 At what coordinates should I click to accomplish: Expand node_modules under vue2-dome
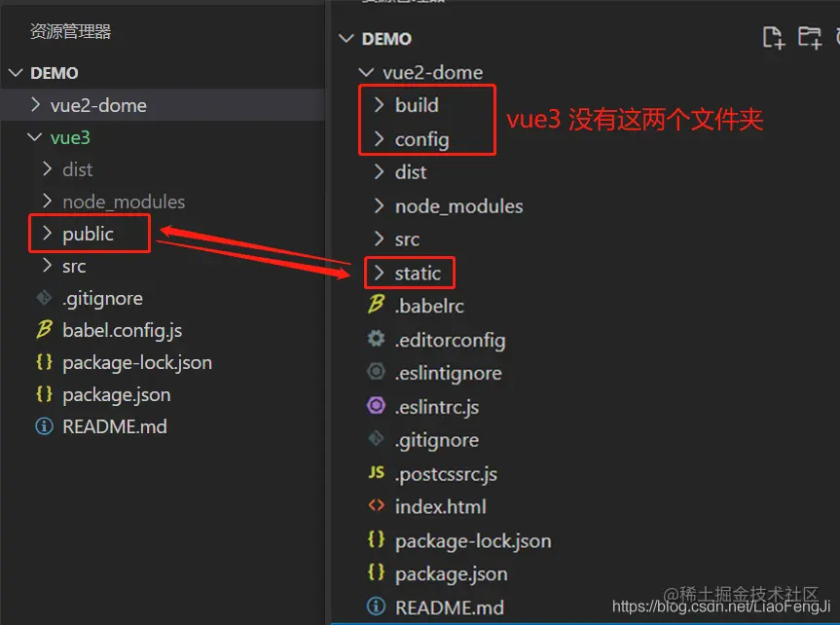(379, 205)
